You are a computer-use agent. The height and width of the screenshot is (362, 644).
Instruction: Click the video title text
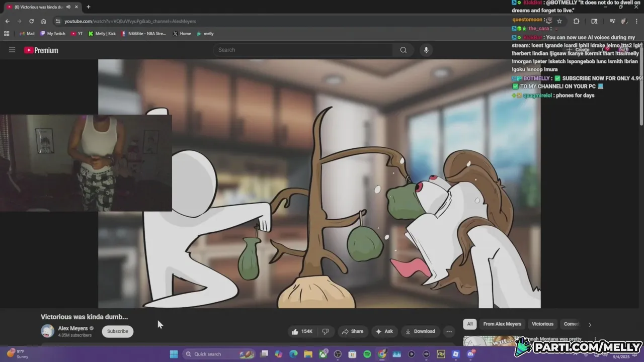point(84,317)
